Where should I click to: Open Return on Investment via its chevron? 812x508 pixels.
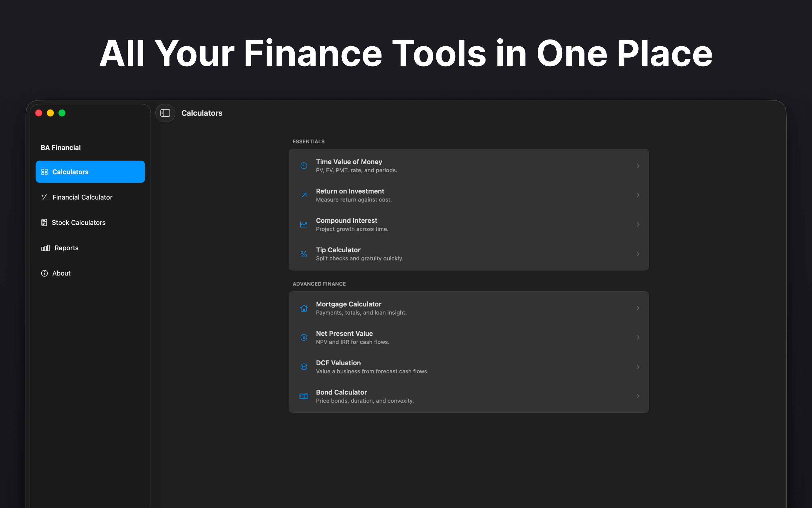[638, 195]
